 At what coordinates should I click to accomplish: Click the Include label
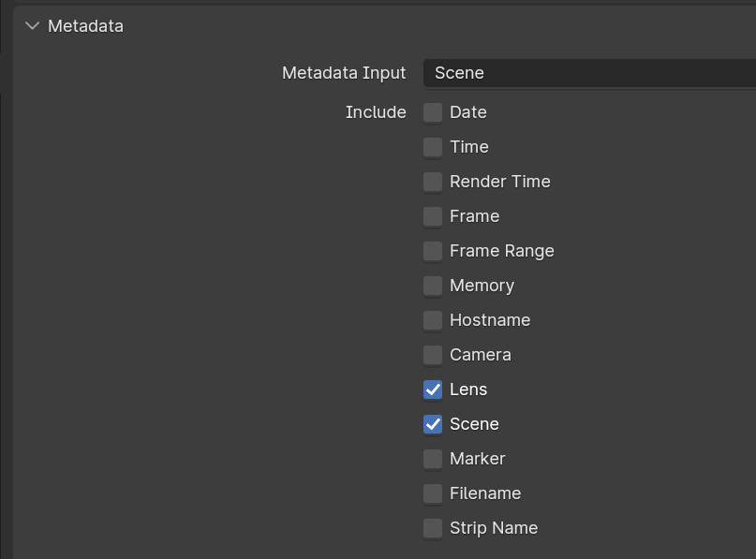tap(376, 112)
